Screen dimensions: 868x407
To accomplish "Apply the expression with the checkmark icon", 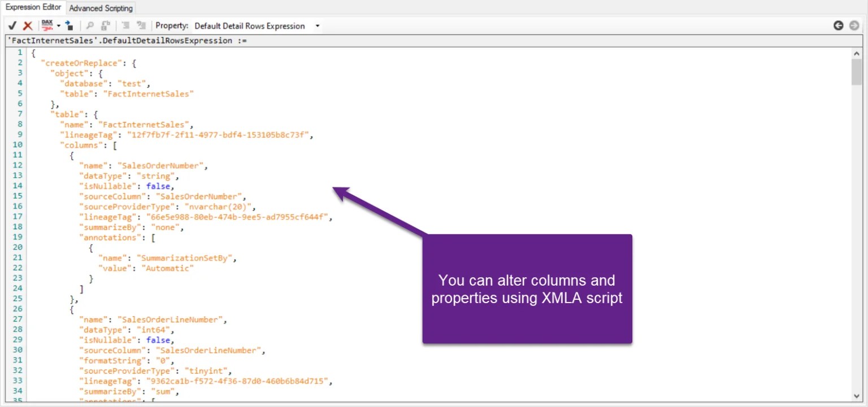I will pos(12,25).
